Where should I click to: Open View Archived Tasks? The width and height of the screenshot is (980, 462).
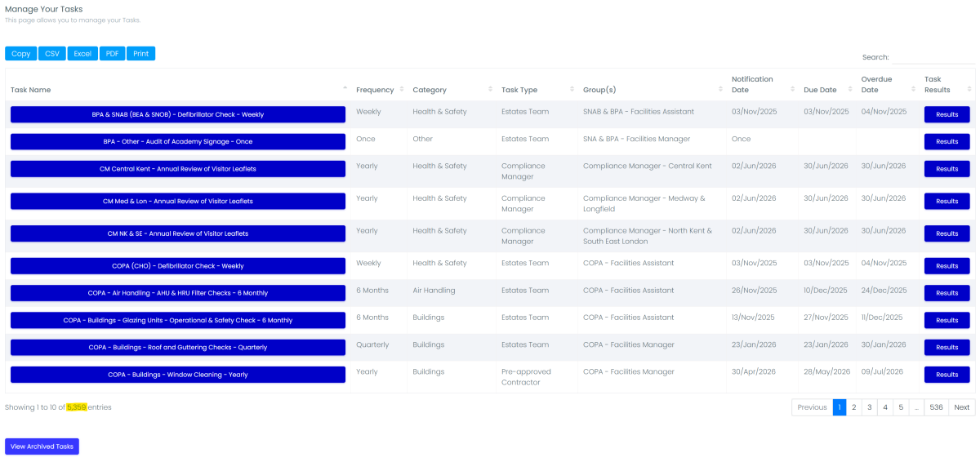pyautogui.click(x=42, y=446)
